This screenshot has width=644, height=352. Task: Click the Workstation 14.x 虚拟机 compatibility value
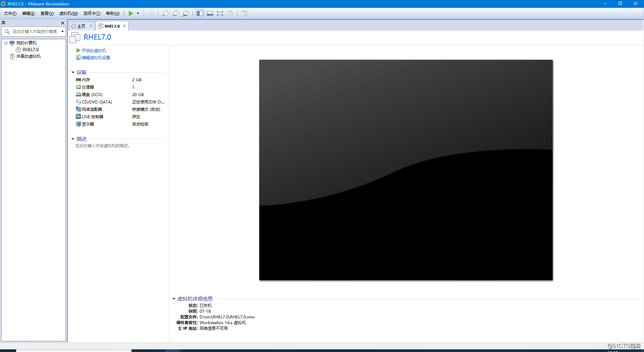[223, 323]
